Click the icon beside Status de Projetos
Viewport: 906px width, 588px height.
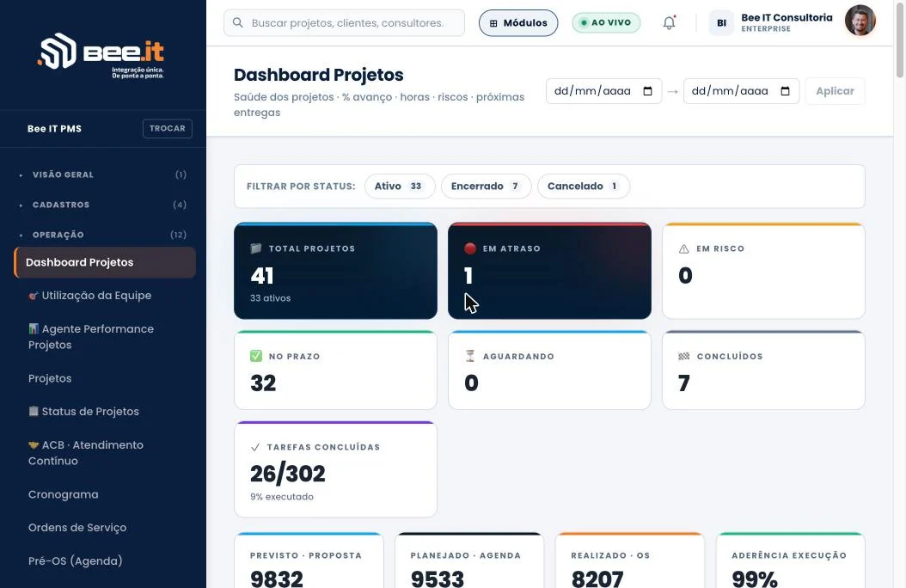click(34, 411)
